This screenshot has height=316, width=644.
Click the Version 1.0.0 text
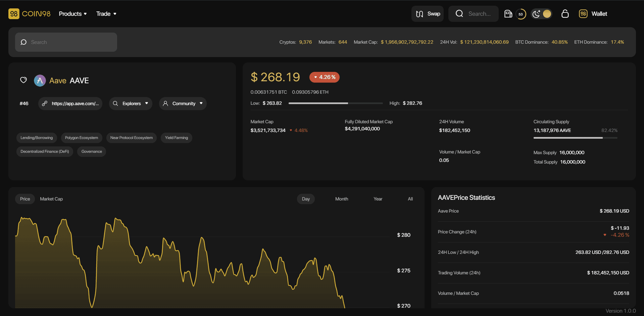621,311
